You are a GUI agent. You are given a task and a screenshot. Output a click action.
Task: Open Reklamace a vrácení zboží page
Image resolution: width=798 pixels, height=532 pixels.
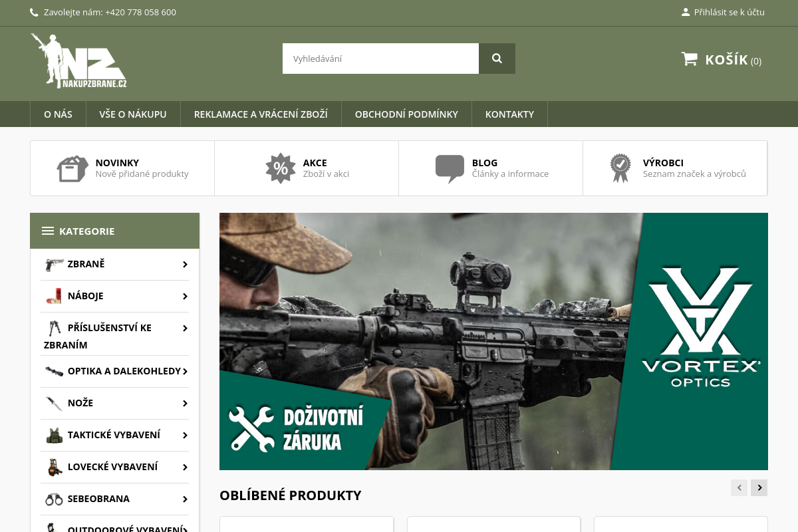[261, 114]
